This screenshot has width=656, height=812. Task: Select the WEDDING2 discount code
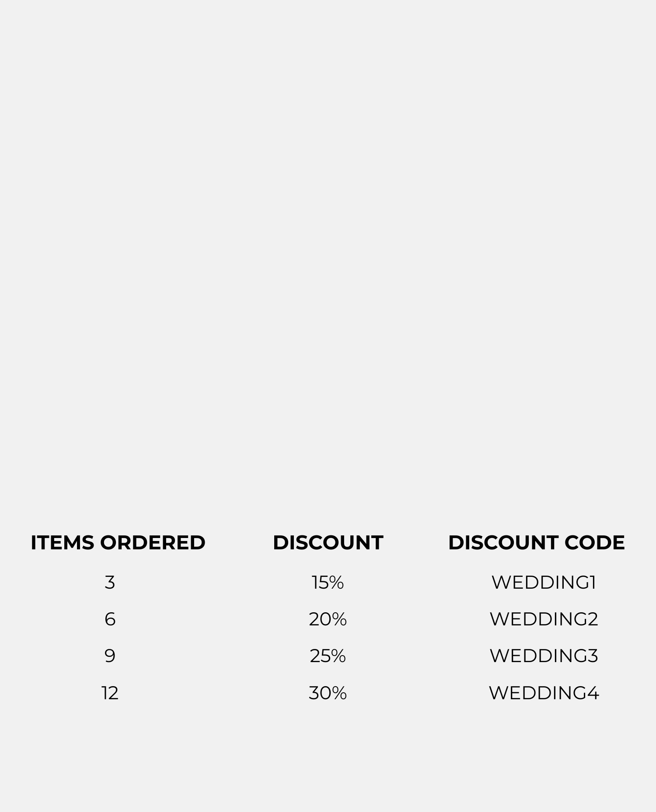pos(544,619)
